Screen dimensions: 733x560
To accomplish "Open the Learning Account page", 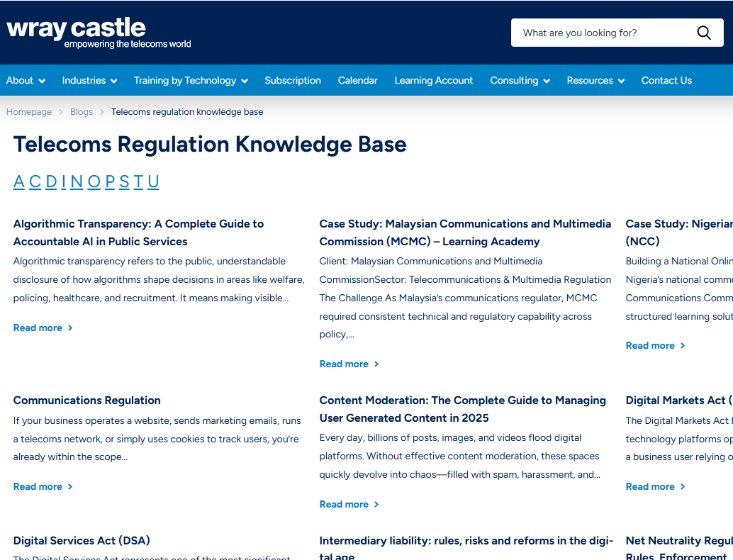I will (433, 80).
